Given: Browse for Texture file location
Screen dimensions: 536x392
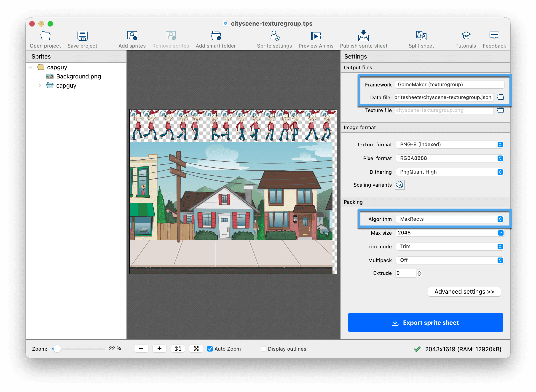Looking at the screenshot, I should pos(500,110).
